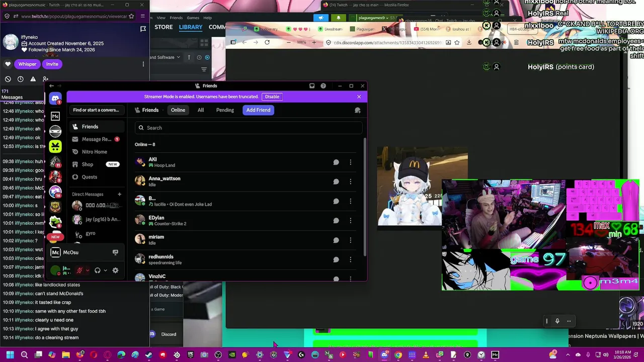The width and height of the screenshot is (644, 362).
Task: Open Message Requests in Discord
Action: pos(96,139)
